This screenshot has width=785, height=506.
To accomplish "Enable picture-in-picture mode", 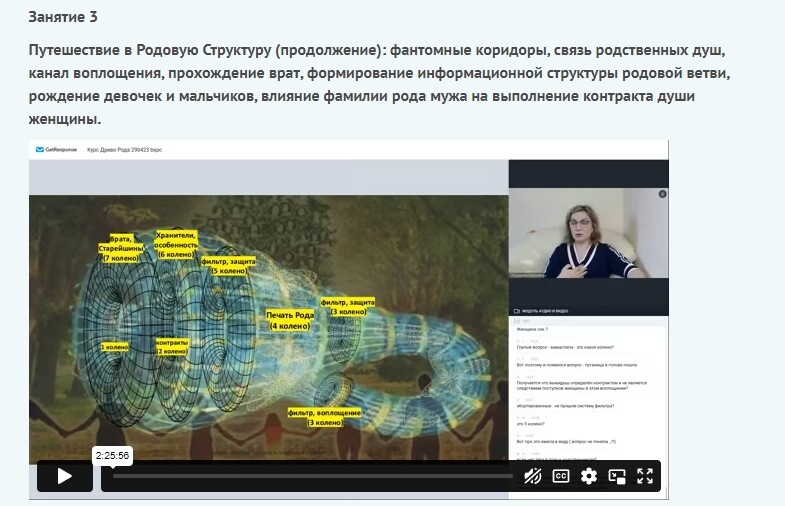I will [617, 476].
